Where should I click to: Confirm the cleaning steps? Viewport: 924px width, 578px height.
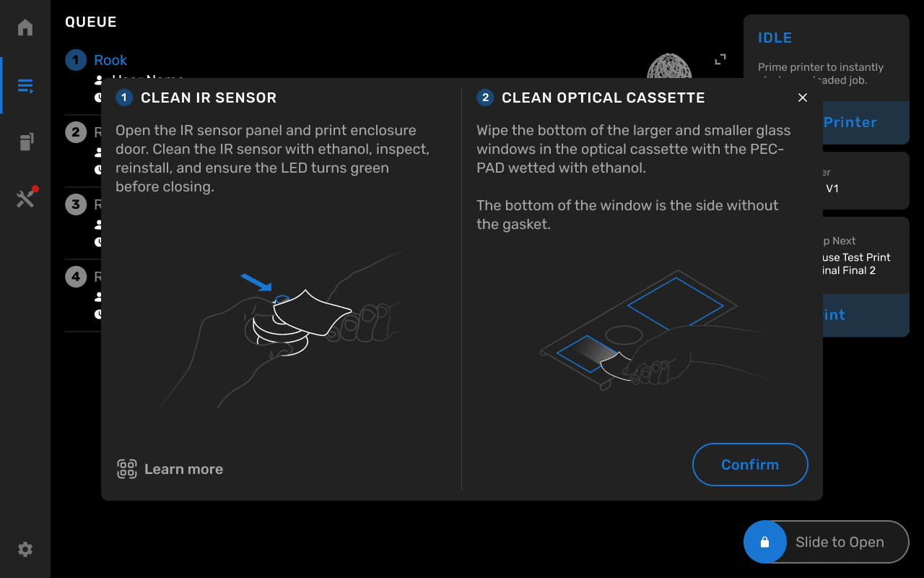pyautogui.click(x=750, y=465)
